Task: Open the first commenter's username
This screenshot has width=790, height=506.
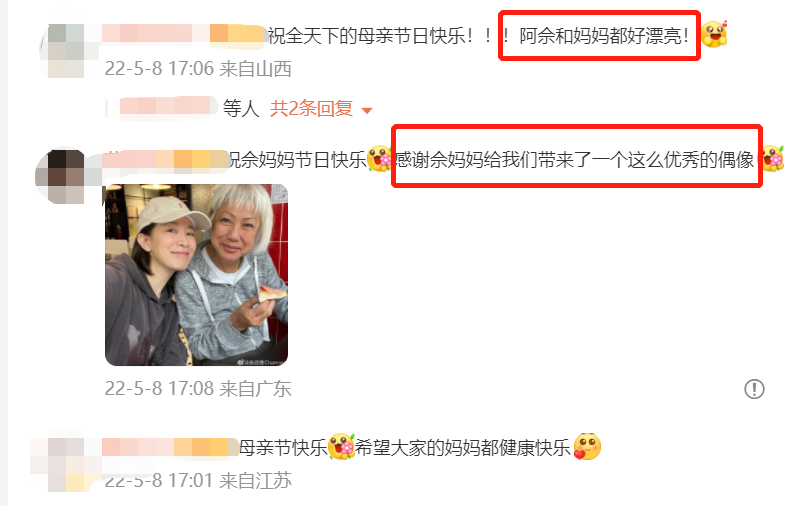Action: pyautogui.click(x=184, y=35)
